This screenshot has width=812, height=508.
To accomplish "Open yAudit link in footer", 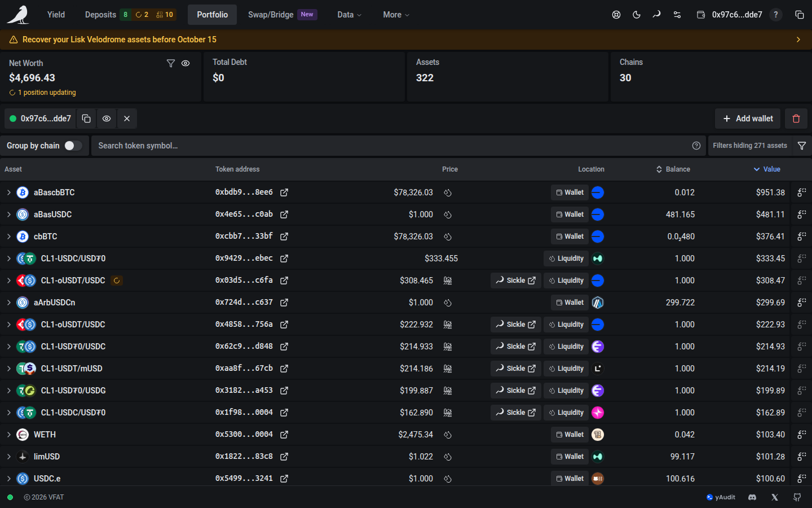I will pyautogui.click(x=721, y=497).
